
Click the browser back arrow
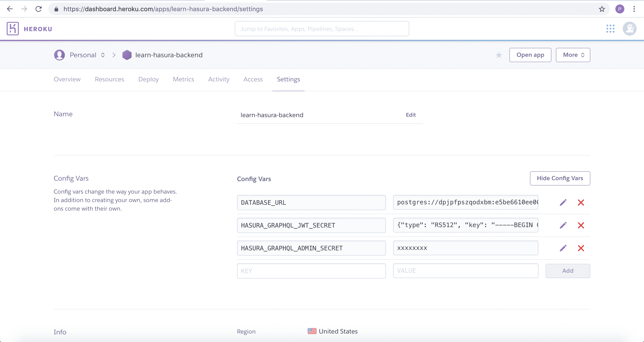coord(10,9)
